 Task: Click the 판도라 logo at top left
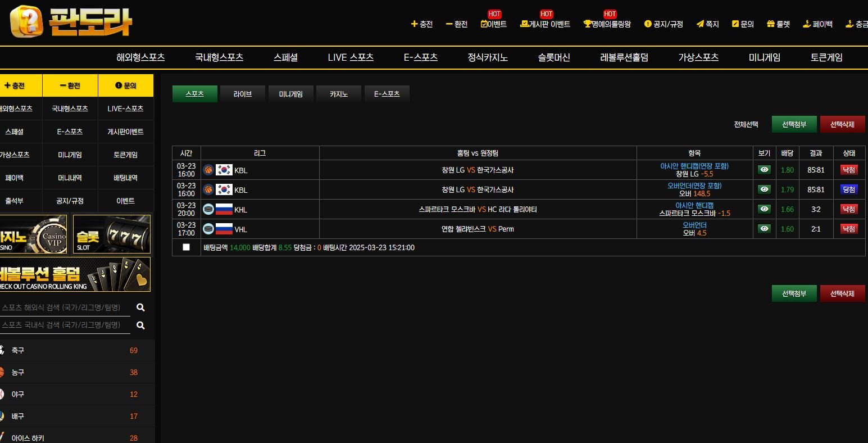tap(71, 21)
